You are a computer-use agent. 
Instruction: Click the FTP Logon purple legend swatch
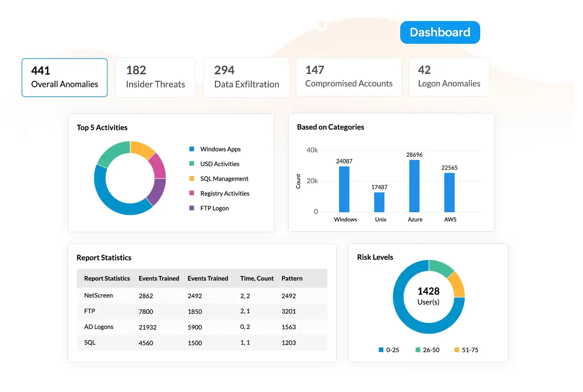(x=192, y=208)
